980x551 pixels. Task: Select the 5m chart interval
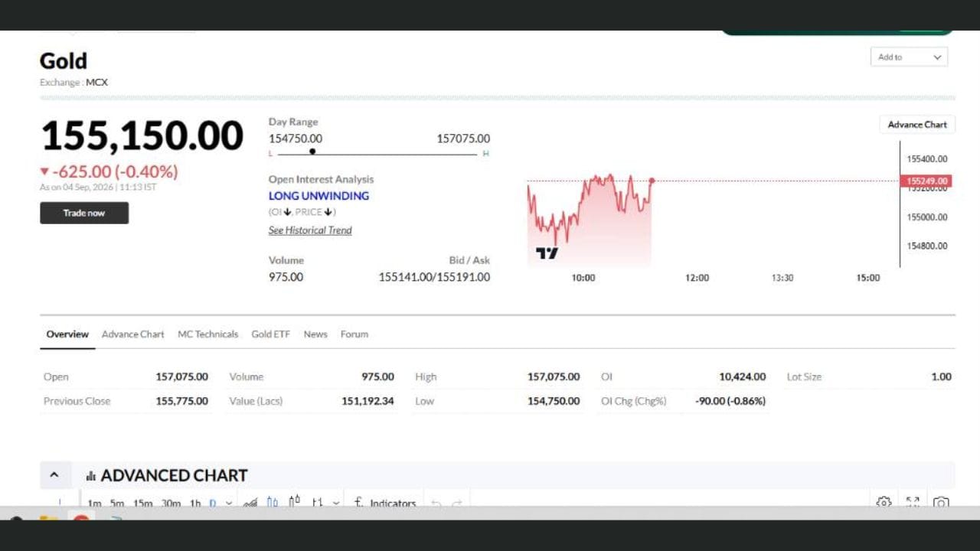coord(116,503)
